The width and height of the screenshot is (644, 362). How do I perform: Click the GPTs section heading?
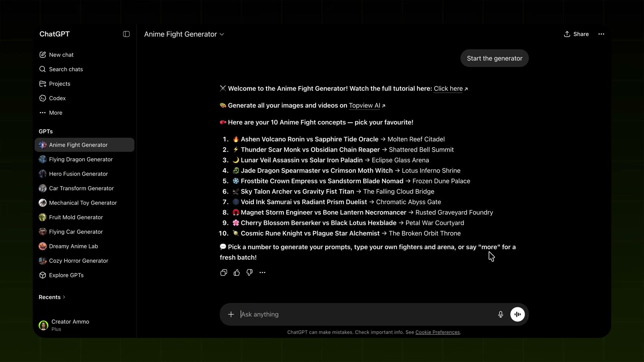tap(46, 131)
